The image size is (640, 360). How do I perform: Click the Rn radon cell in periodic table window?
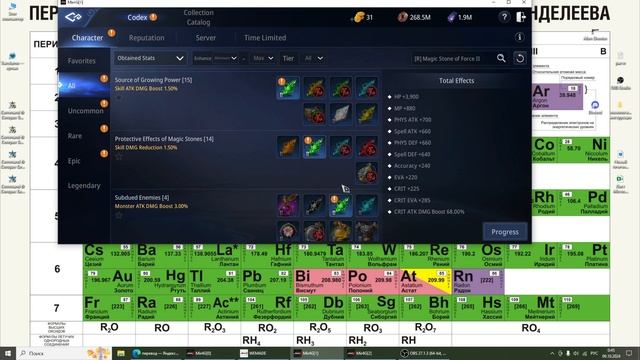(x=478, y=281)
